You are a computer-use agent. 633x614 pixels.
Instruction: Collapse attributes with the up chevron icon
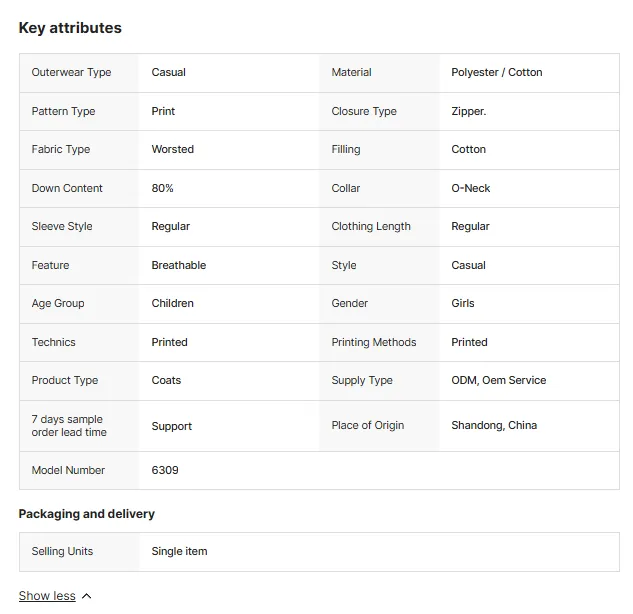[86, 596]
